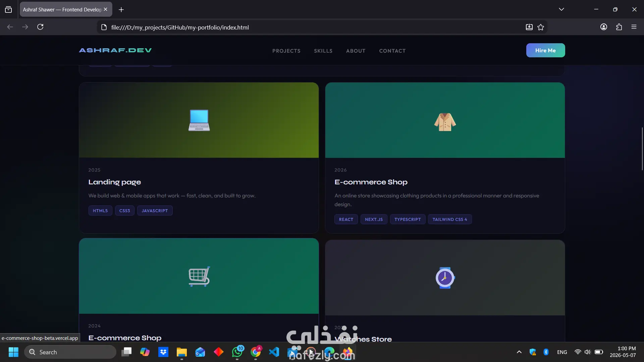Click the file page icon in address bar
The width and height of the screenshot is (644, 362).
tap(104, 27)
